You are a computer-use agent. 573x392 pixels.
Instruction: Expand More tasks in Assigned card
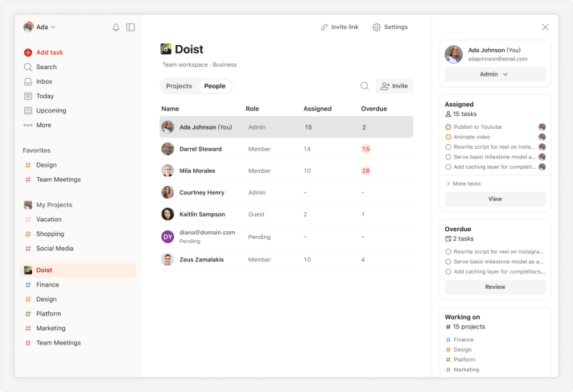(464, 184)
